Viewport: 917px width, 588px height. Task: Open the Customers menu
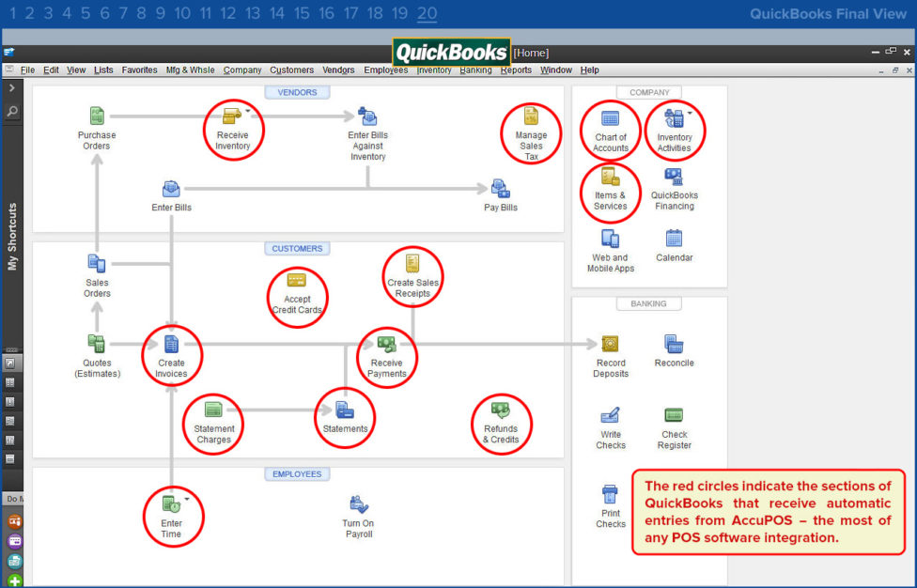292,70
